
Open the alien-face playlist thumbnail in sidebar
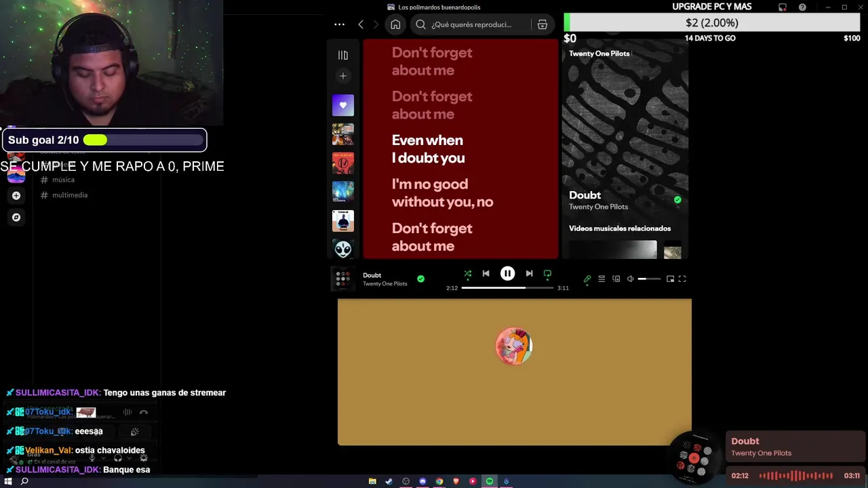[x=343, y=249]
